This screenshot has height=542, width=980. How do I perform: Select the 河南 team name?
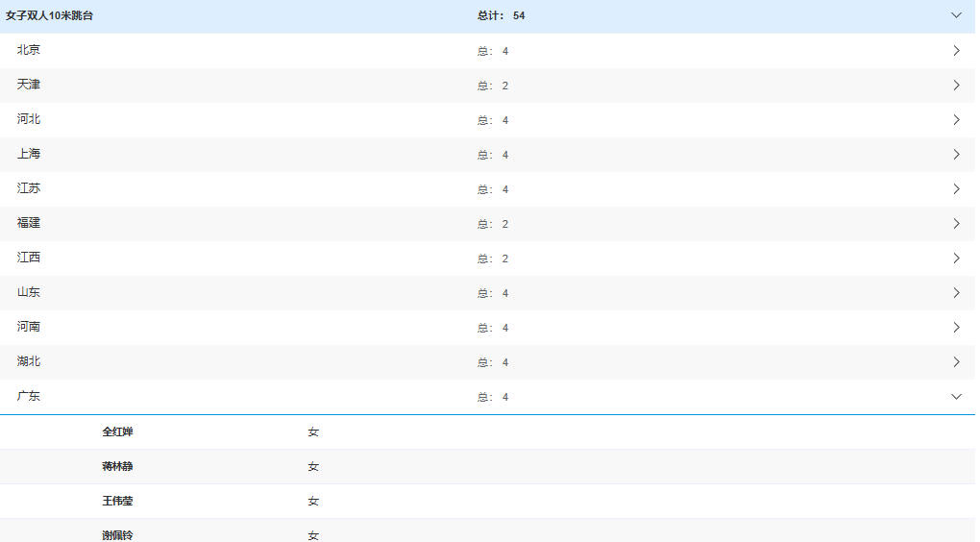pyautogui.click(x=29, y=327)
